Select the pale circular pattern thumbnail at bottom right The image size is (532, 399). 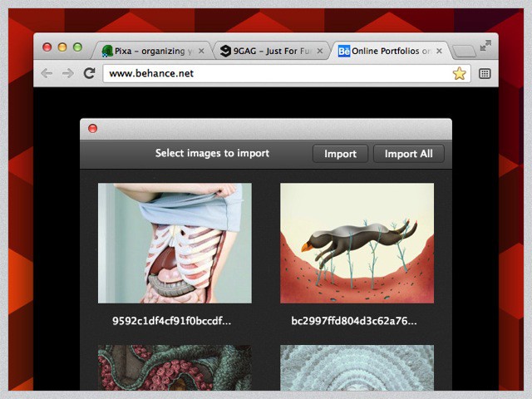(357, 367)
